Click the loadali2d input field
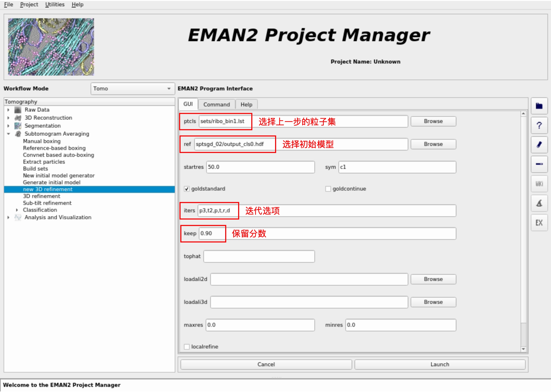The height and width of the screenshot is (392, 551). [309, 279]
